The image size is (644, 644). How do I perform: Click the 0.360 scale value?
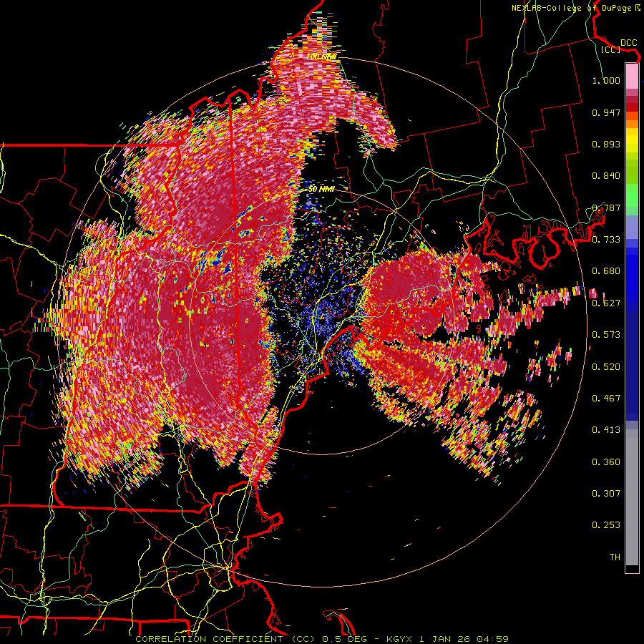point(606,462)
